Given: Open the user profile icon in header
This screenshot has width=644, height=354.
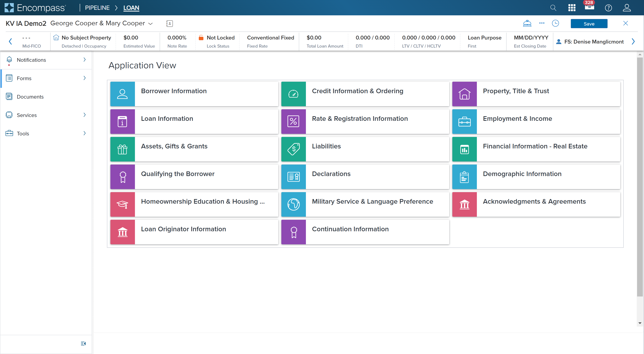Looking at the screenshot, I should click(627, 8).
